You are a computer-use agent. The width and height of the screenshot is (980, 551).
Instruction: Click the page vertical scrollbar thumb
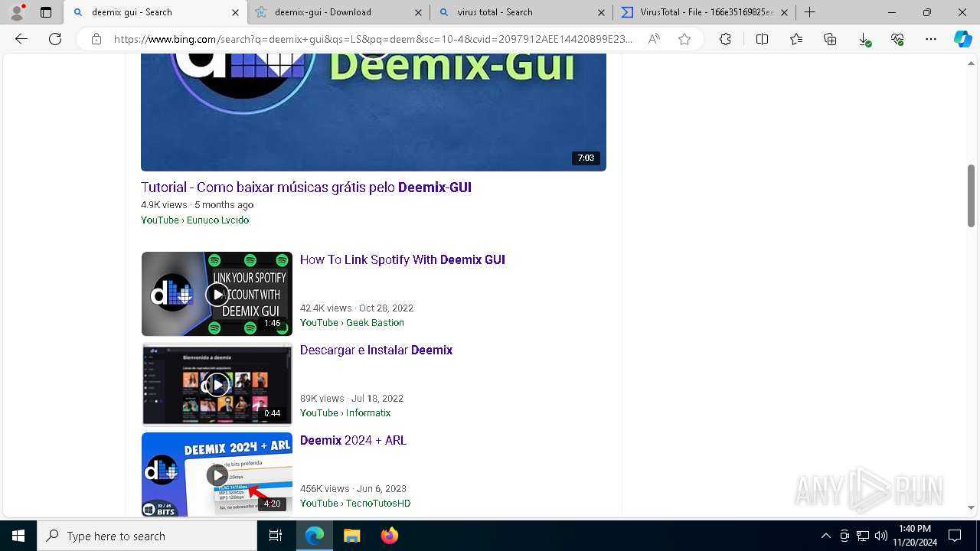click(x=971, y=196)
